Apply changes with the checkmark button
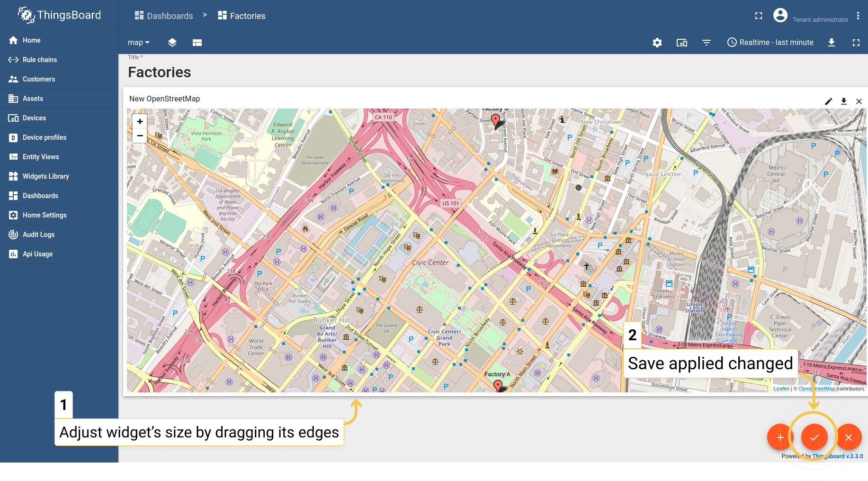The height and width of the screenshot is (481, 868). click(814, 437)
